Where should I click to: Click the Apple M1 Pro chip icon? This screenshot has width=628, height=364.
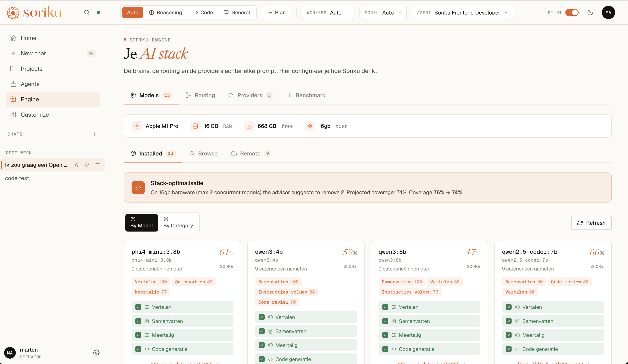pos(137,126)
